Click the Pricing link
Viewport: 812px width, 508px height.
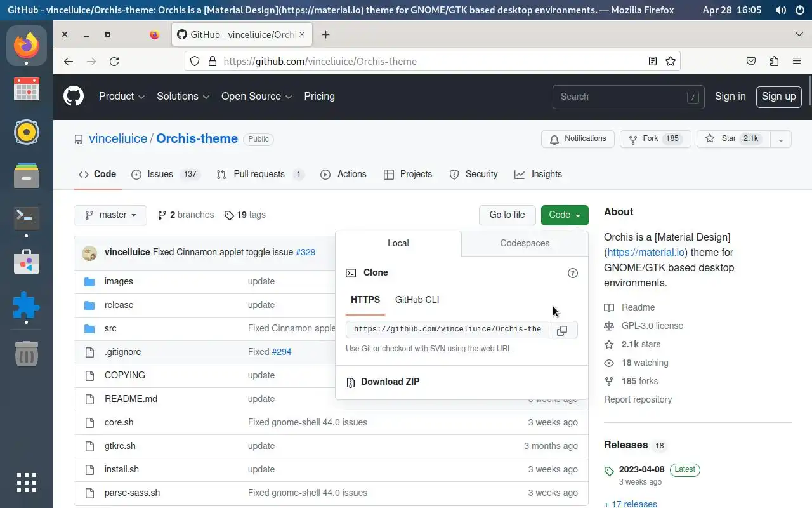click(x=319, y=97)
